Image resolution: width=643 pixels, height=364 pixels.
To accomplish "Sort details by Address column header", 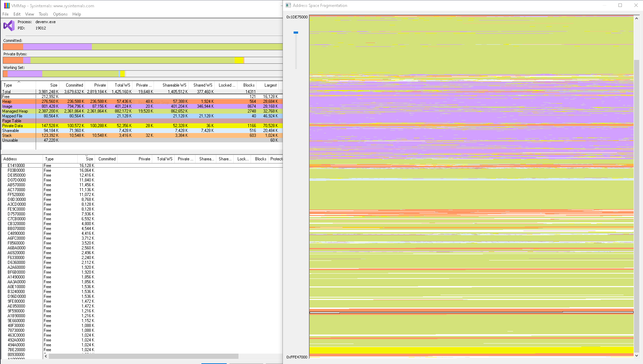I will point(22,159).
